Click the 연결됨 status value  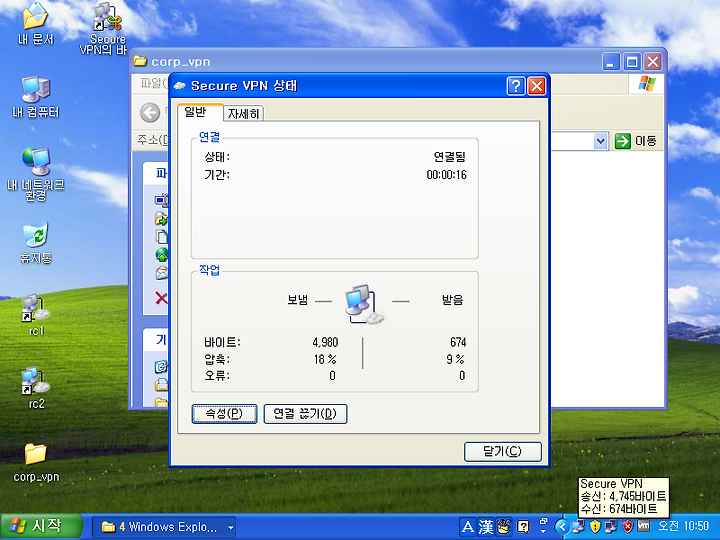coord(450,157)
